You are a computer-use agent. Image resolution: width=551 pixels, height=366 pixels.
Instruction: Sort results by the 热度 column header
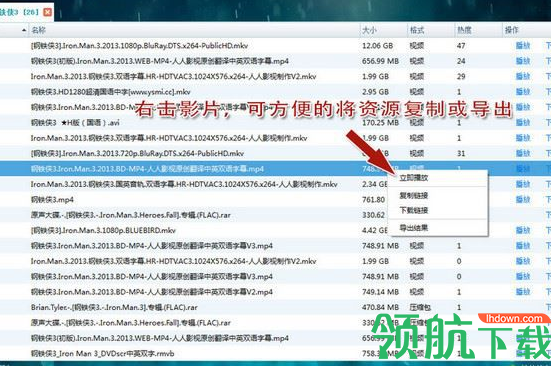(x=464, y=30)
